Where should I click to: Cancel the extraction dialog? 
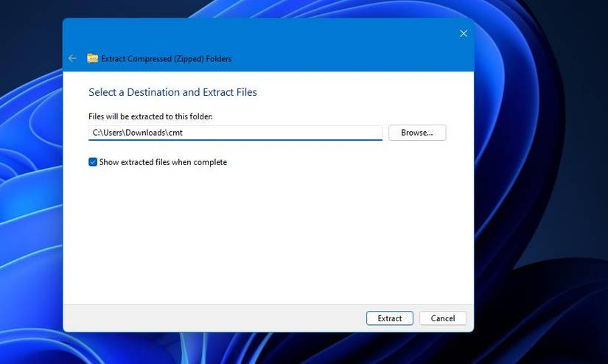(x=443, y=318)
